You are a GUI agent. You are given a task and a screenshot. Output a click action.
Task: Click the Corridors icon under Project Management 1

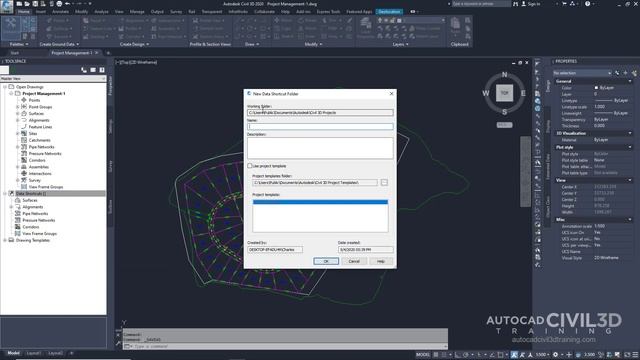(24, 160)
